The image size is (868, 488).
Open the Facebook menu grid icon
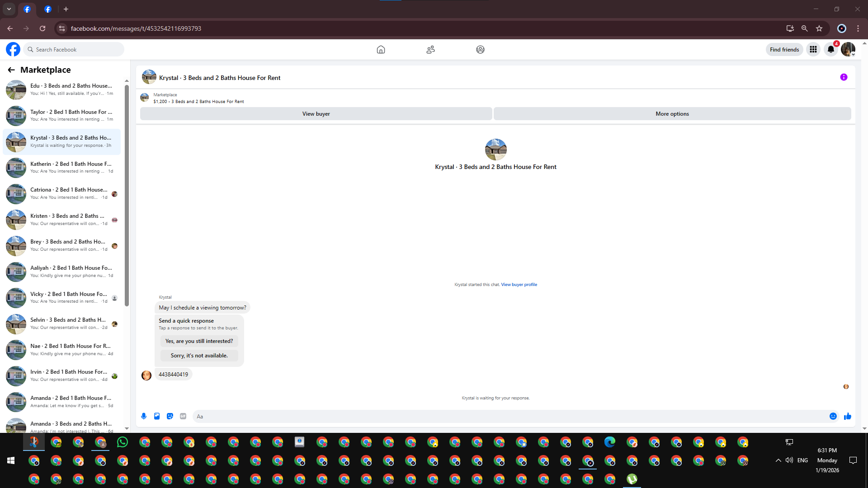click(813, 50)
